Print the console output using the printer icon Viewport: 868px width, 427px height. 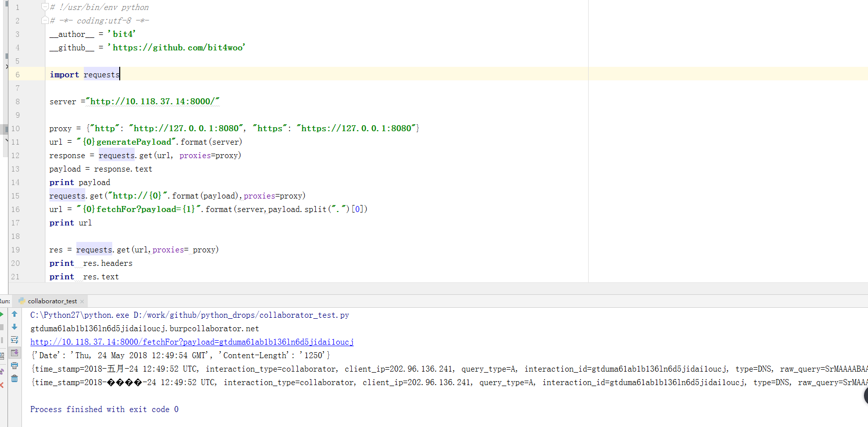pos(14,366)
